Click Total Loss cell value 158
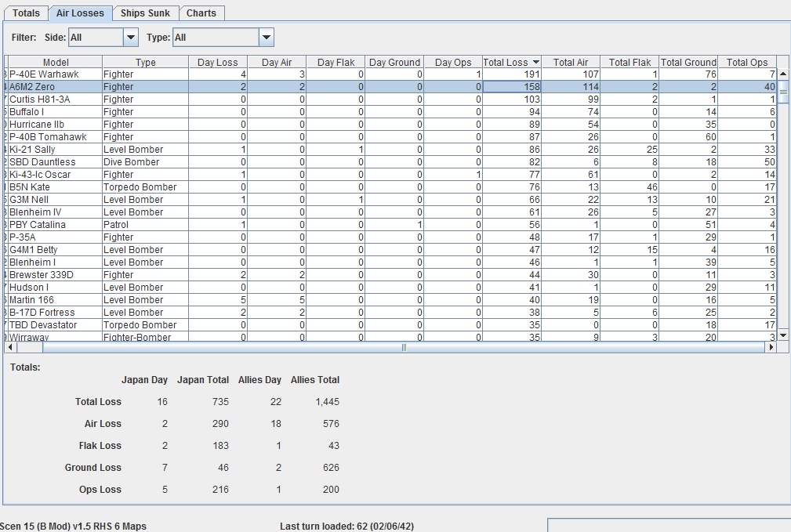The image size is (791, 532). pyautogui.click(x=512, y=87)
